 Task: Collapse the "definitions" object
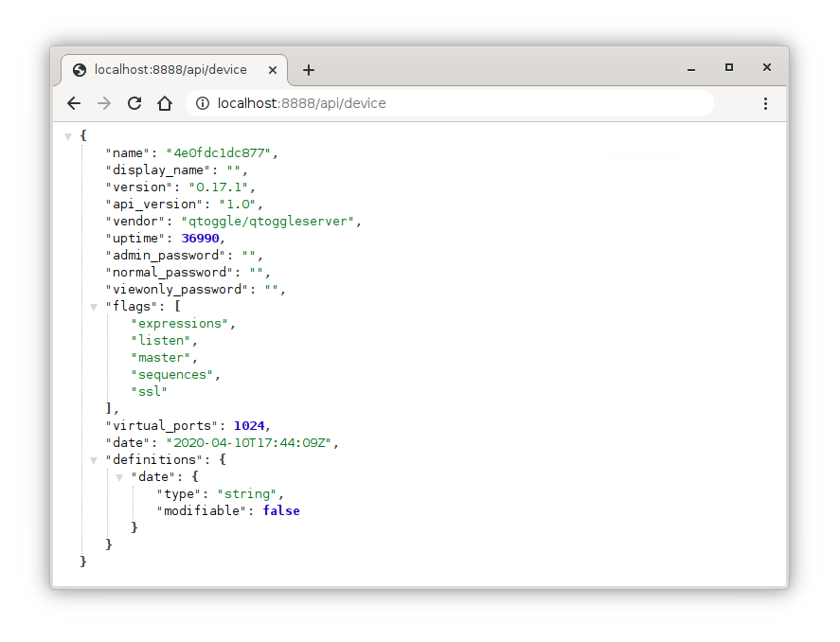tap(94, 460)
